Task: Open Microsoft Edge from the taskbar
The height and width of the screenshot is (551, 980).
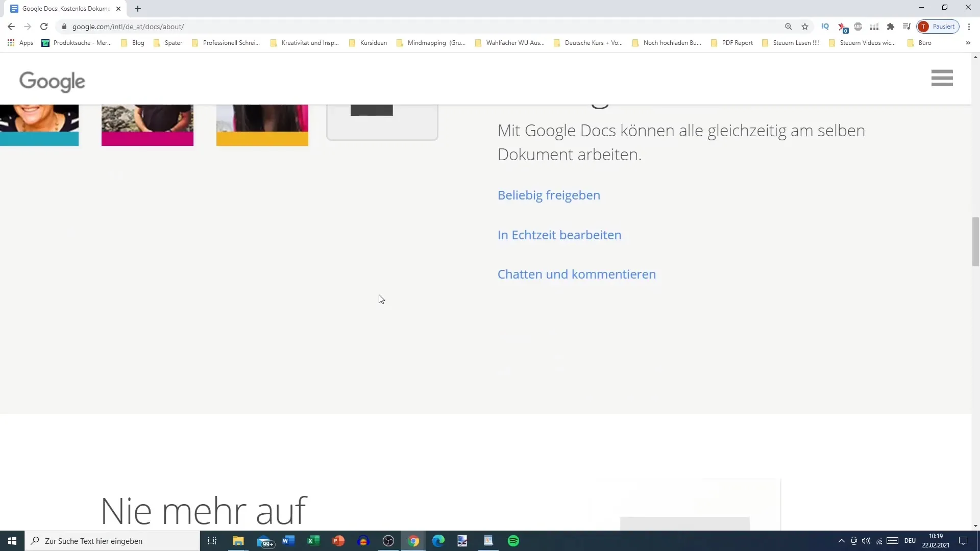Action: pyautogui.click(x=438, y=541)
